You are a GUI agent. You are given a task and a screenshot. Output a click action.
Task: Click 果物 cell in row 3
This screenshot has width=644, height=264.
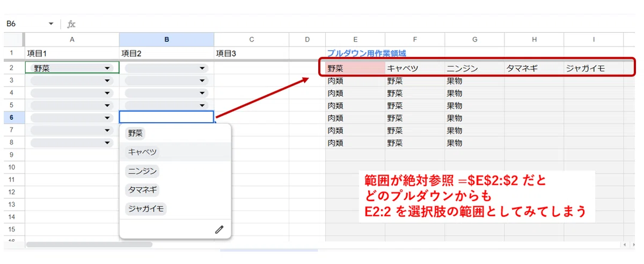(474, 81)
